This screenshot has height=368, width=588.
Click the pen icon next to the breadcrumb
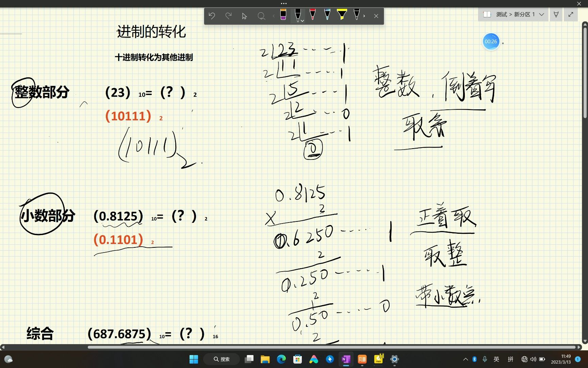pos(556,14)
